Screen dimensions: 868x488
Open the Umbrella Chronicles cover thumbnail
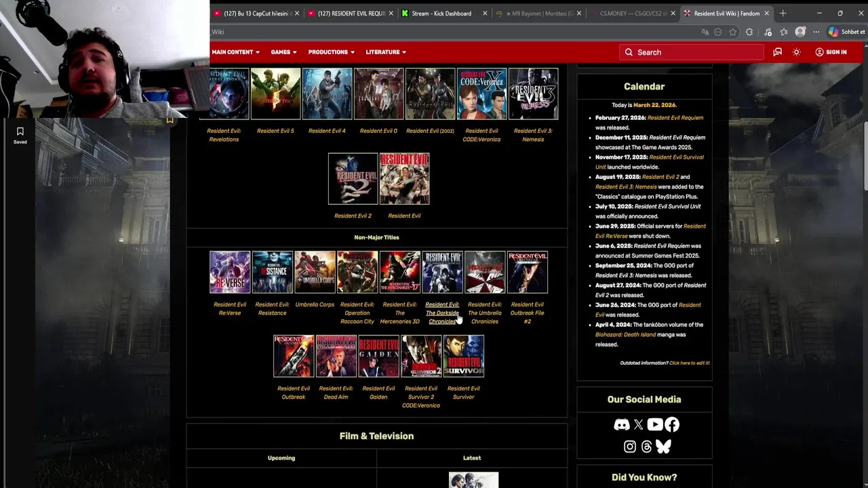(x=485, y=272)
